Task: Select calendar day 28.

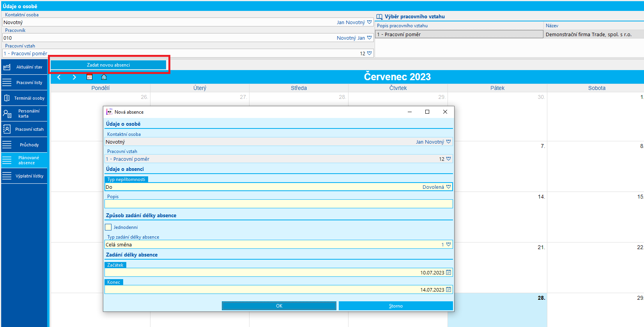Action: [497, 310]
